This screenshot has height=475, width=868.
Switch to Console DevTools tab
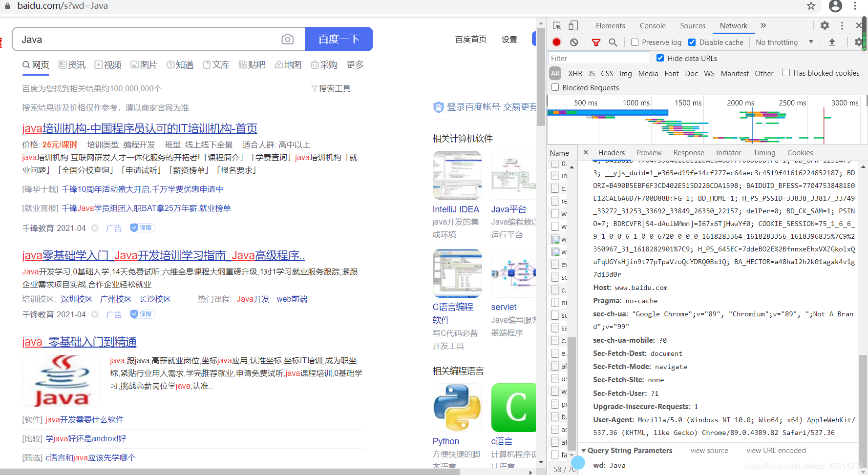653,26
